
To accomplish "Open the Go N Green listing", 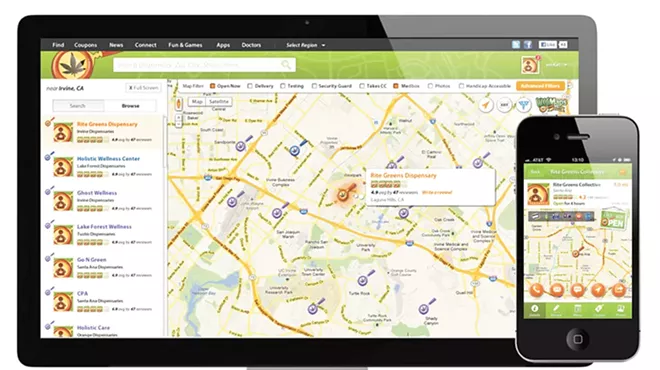I will 104,267.
